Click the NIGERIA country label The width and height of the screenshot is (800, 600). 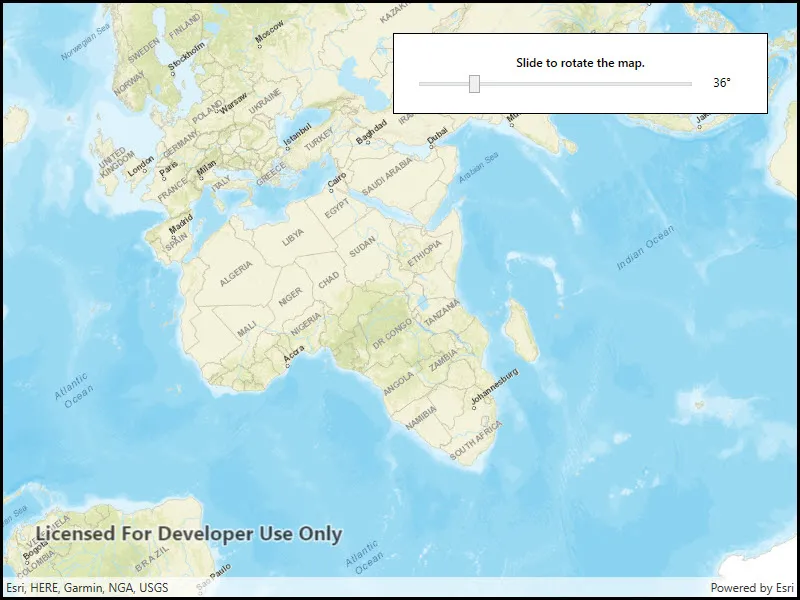tap(306, 324)
